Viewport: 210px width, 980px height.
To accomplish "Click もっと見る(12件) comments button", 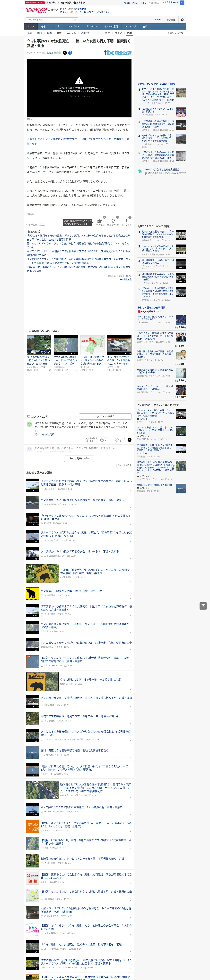I will [79, 458].
